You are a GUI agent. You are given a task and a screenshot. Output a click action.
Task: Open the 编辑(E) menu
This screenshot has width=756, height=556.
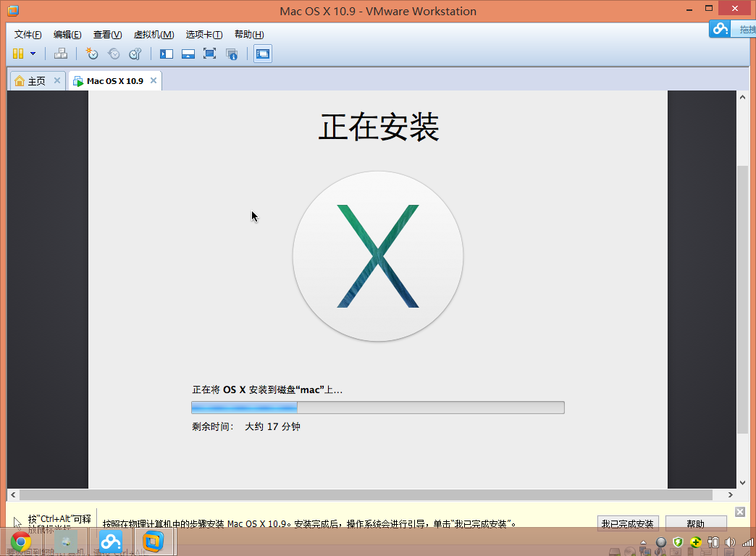[x=67, y=34]
